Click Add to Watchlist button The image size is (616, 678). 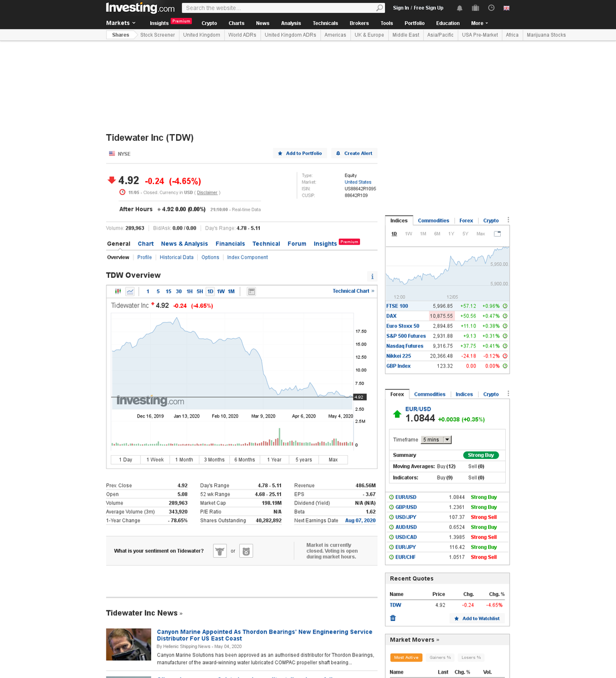(477, 619)
